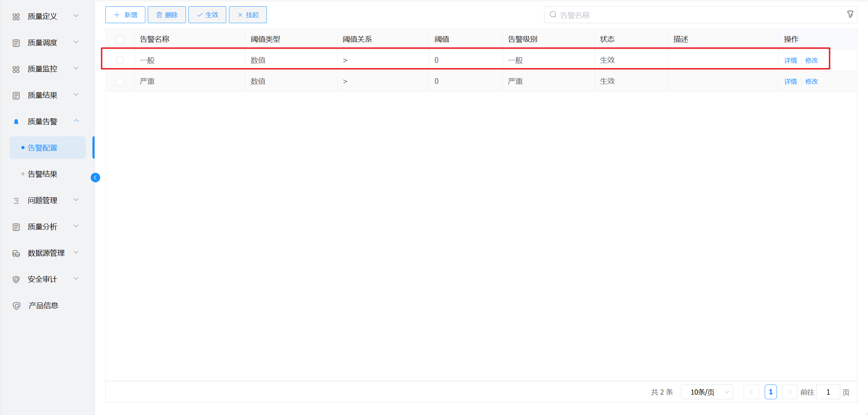Screen dimensions: 868x415
Task: Open the 10条/页 page size dropdown
Action: [707, 392]
